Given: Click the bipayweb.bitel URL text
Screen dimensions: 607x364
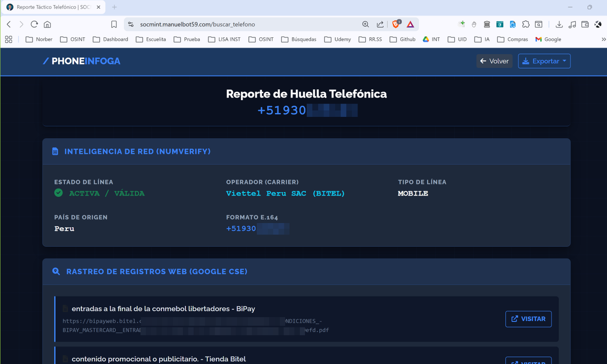Looking at the screenshot, I should point(196,326).
